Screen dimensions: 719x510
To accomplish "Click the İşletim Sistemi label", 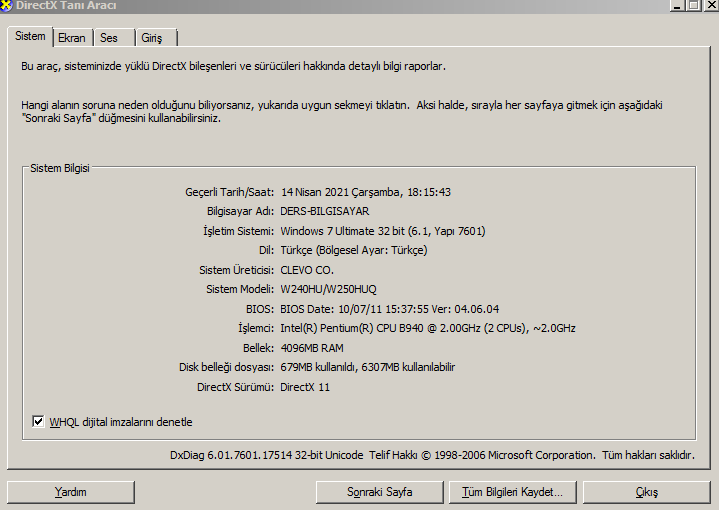I will pos(238,231).
